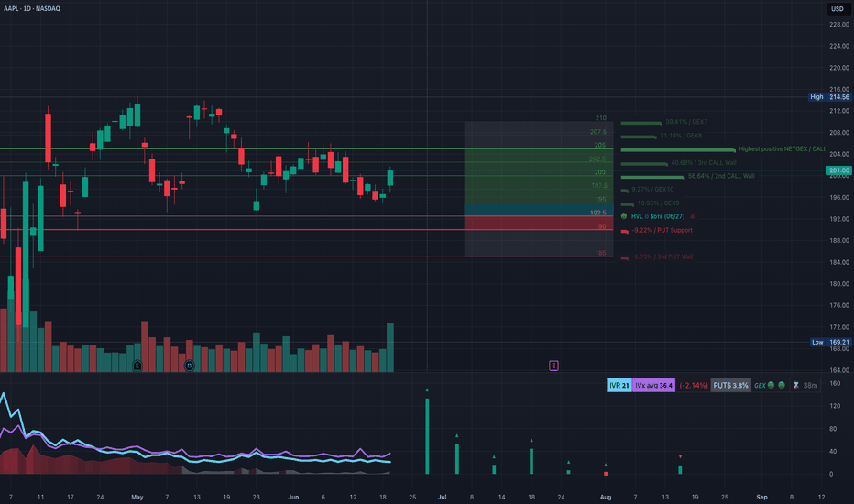Click the HVL 5DTE (06/27) label
The height and width of the screenshot is (504, 854).
[658, 216]
